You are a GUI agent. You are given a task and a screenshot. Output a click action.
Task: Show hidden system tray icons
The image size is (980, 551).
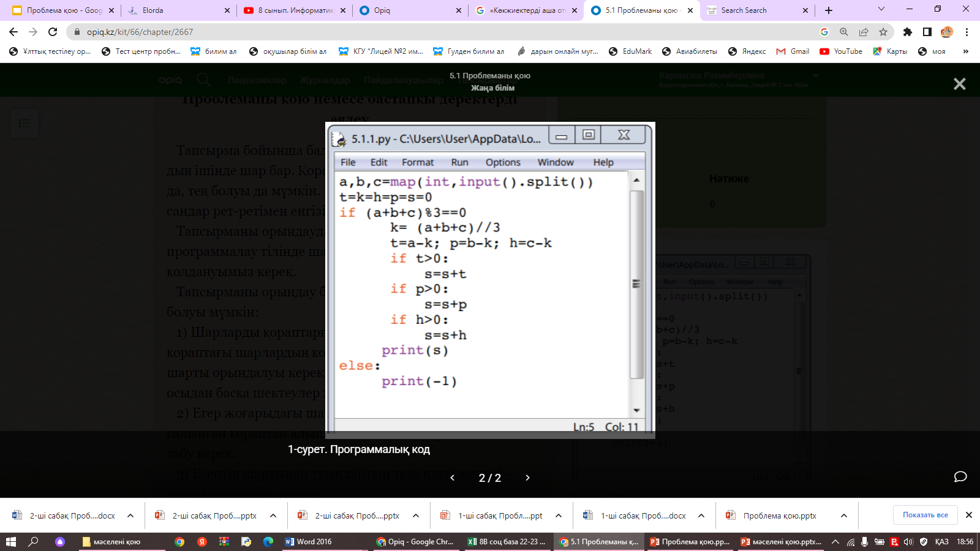click(835, 542)
